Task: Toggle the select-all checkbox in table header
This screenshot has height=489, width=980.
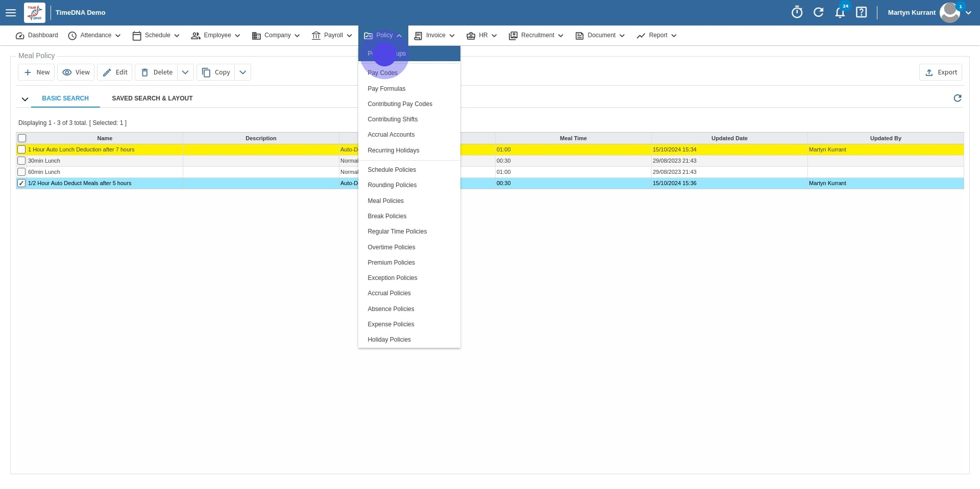Action: [22, 138]
